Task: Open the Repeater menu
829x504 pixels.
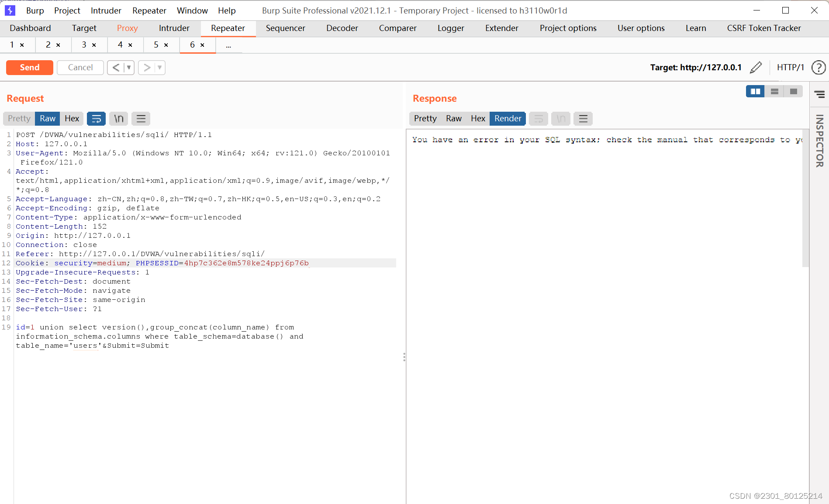Action: click(x=149, y=10)
